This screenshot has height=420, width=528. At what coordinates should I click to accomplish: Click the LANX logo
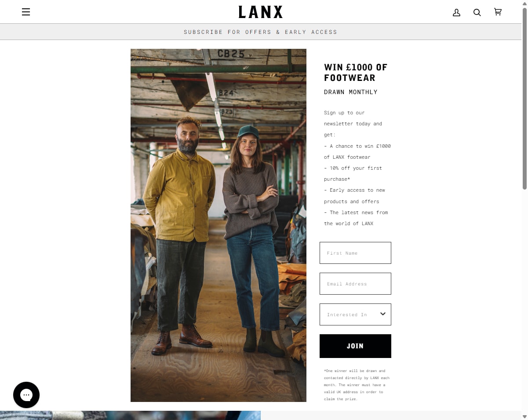(261, 12)
